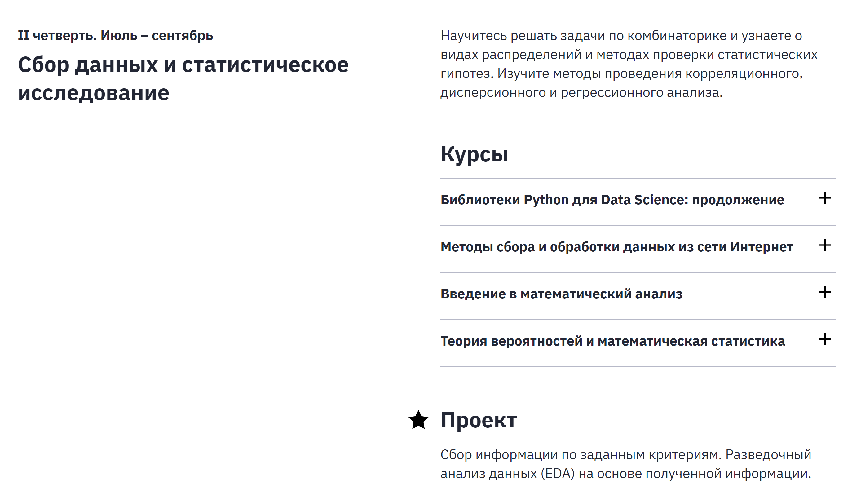
Task: Click the plus icon beside Теория вероятностей
Action: click(824, 339)
